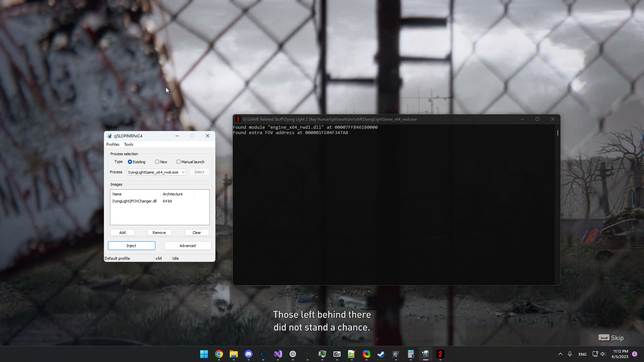Screen dimensions: 644x362
Task: Open File Explorer from the taskbar
Action: [x=234, y=354]
